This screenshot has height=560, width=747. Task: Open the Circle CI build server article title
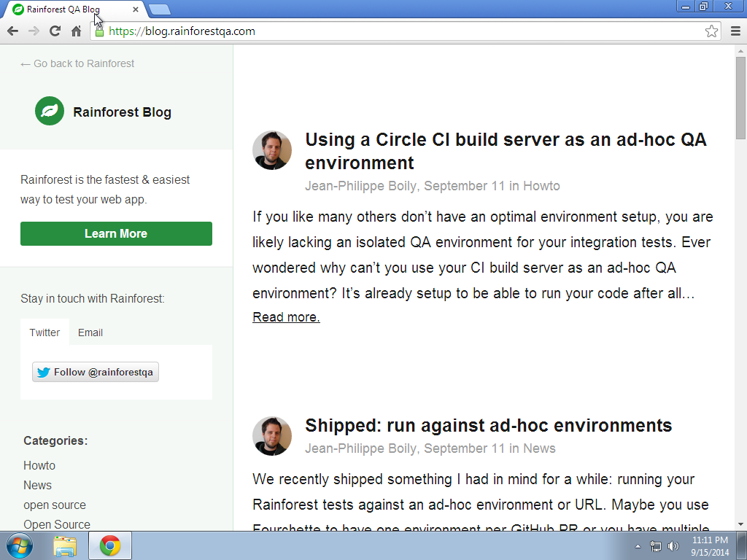point(506,151)
